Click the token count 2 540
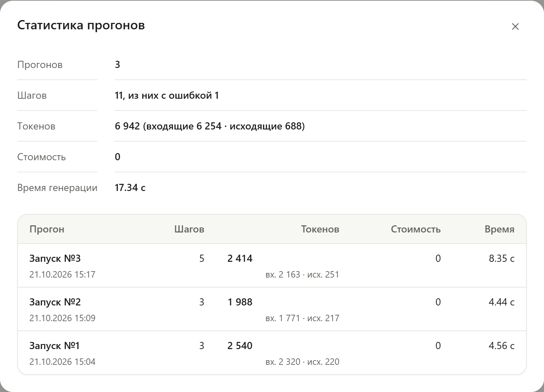The image size is (544, 392). [240, 346]
